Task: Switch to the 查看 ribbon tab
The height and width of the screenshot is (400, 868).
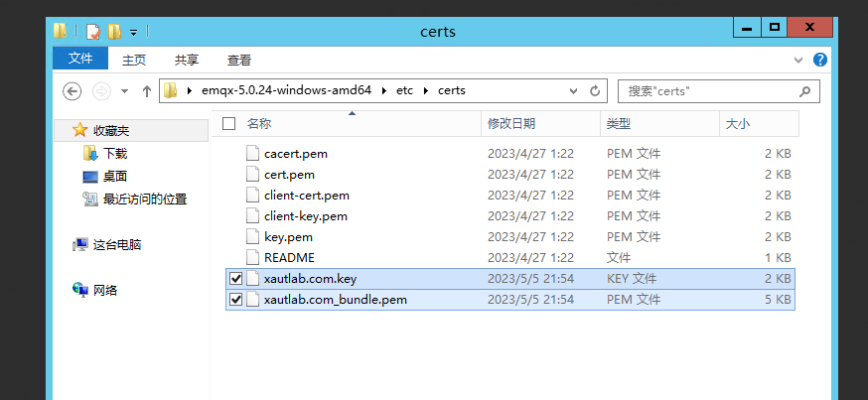Action: (239, 60)
